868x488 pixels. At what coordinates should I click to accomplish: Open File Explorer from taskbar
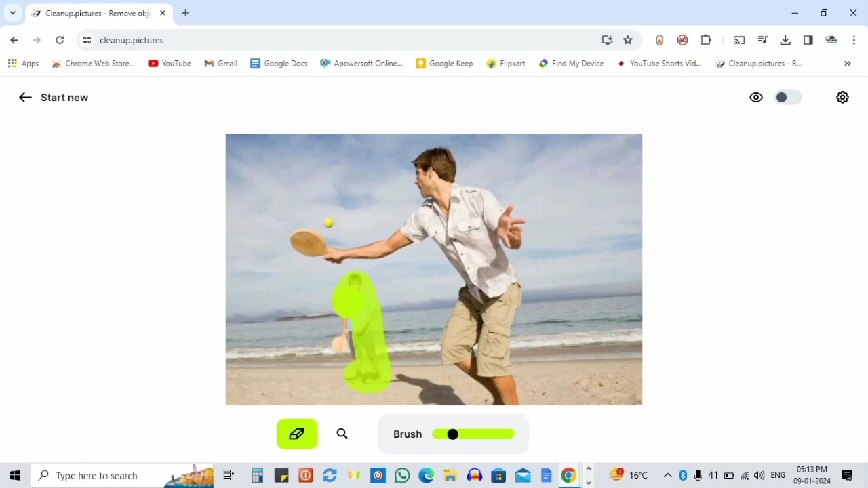point(450,475)
